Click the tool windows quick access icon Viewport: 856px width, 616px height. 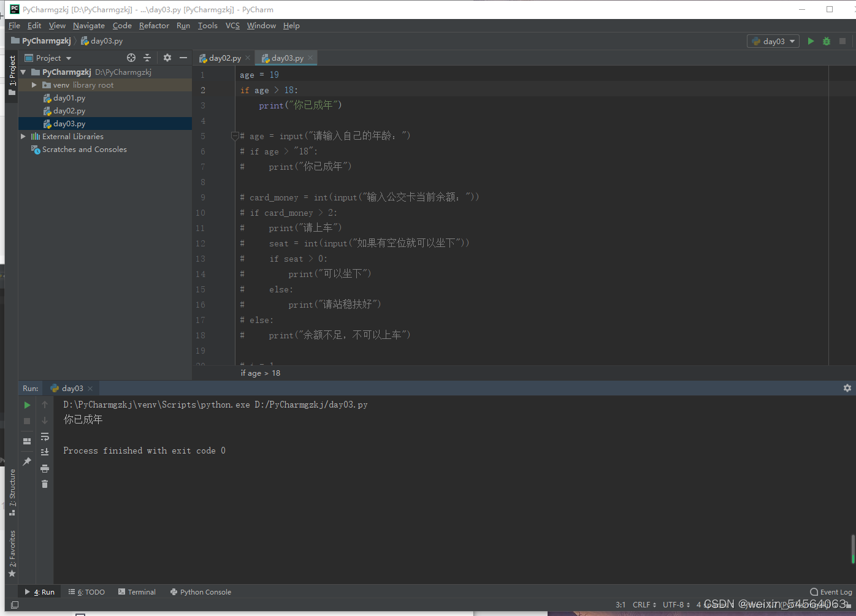(x=15, y=605)
